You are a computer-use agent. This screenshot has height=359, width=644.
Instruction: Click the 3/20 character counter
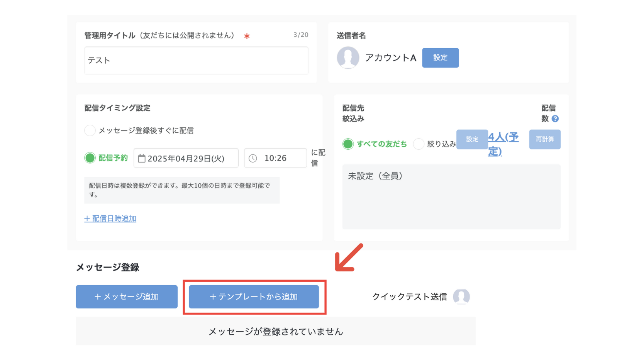301,35
